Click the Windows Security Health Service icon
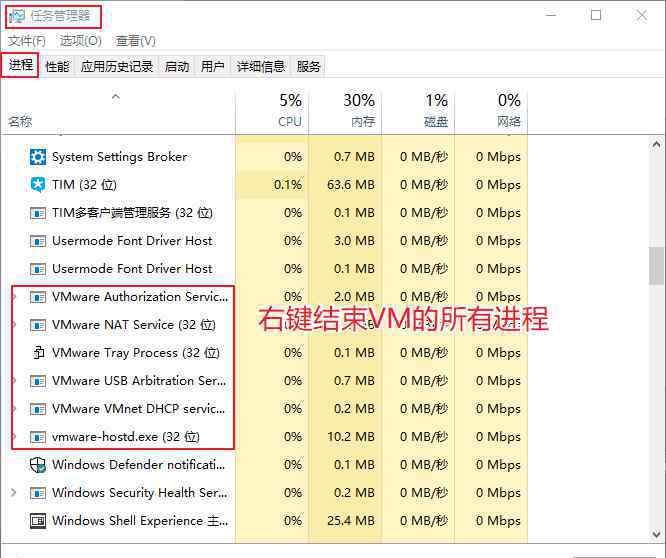This screenshot has height=558, width=666. pyautogui.click(x=38, y=493)
